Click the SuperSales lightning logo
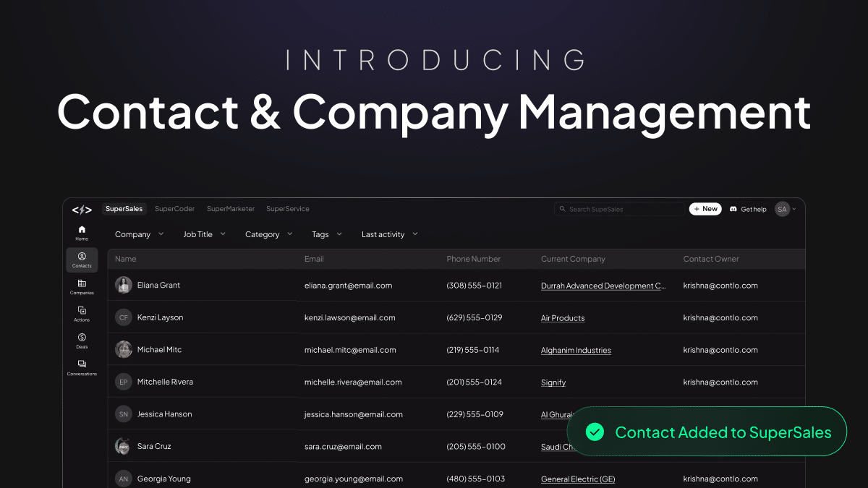 point(82,209)
